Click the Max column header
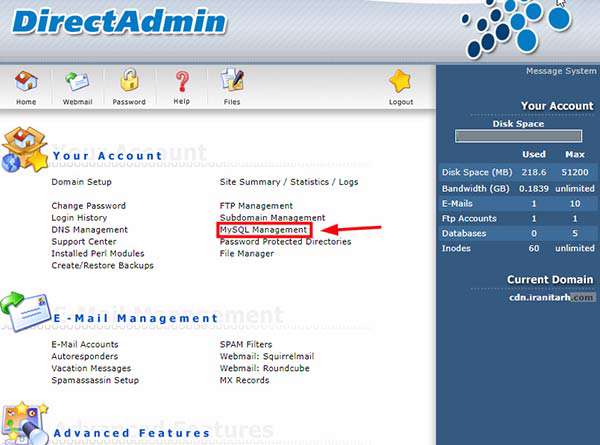This screenshot has height=445, width=600. tap(575, 154)
